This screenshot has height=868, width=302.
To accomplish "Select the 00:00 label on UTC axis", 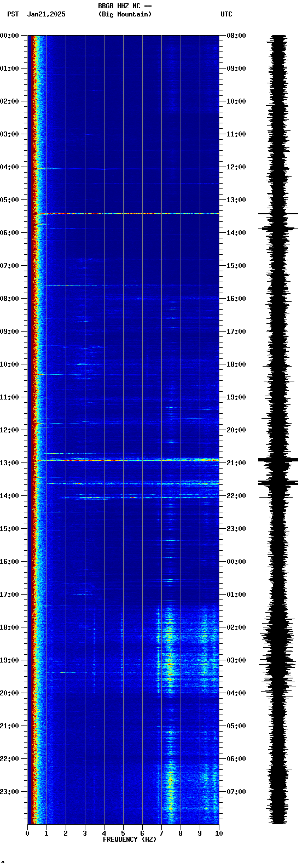I will 236,562.
